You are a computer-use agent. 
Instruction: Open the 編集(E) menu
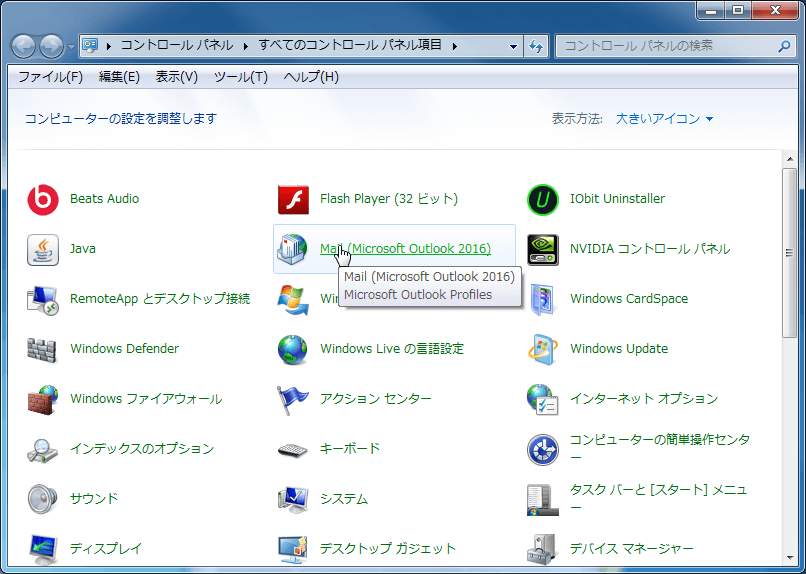pyautogui.click(x=119, y=77)
